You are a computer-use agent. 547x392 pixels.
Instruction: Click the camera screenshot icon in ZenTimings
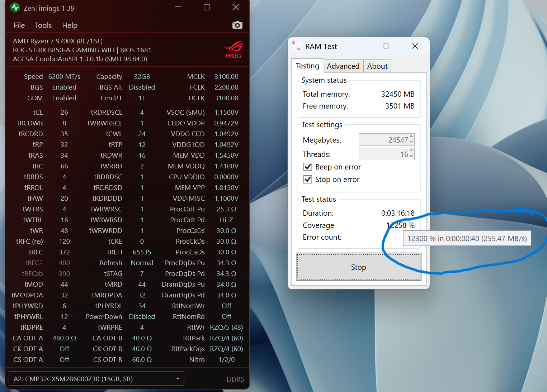click(237, 25)
